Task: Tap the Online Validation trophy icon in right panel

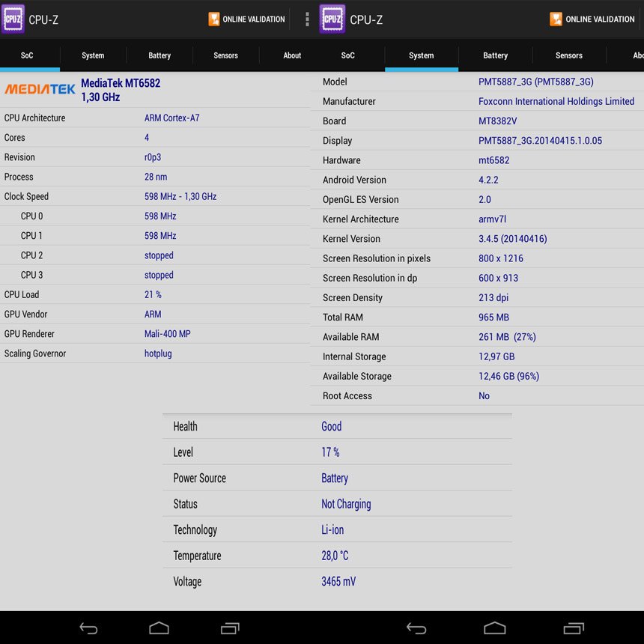Action: (x=556, y=19)
